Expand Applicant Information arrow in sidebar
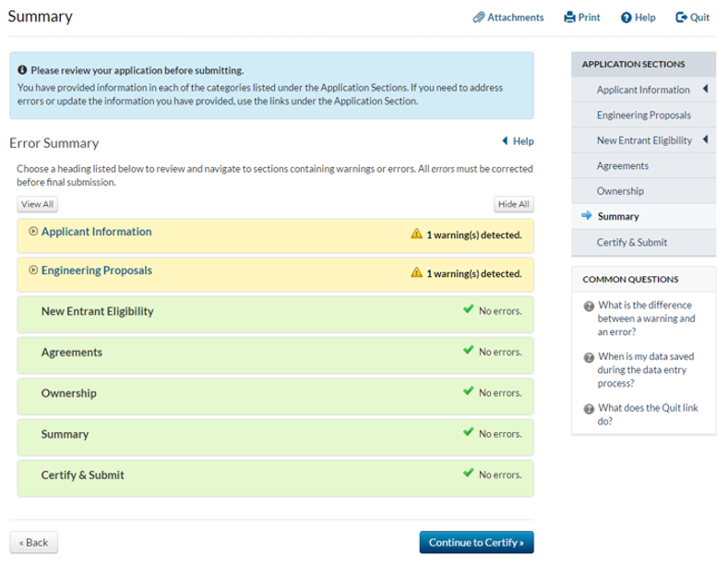The image size is (728, 565). click(705, 90)
